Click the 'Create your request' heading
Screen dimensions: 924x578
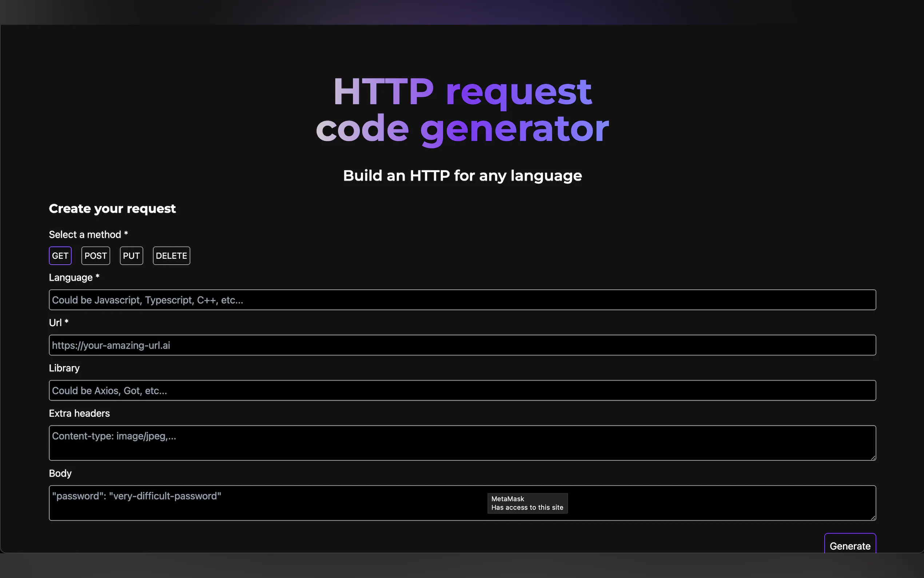pos(112,209)
